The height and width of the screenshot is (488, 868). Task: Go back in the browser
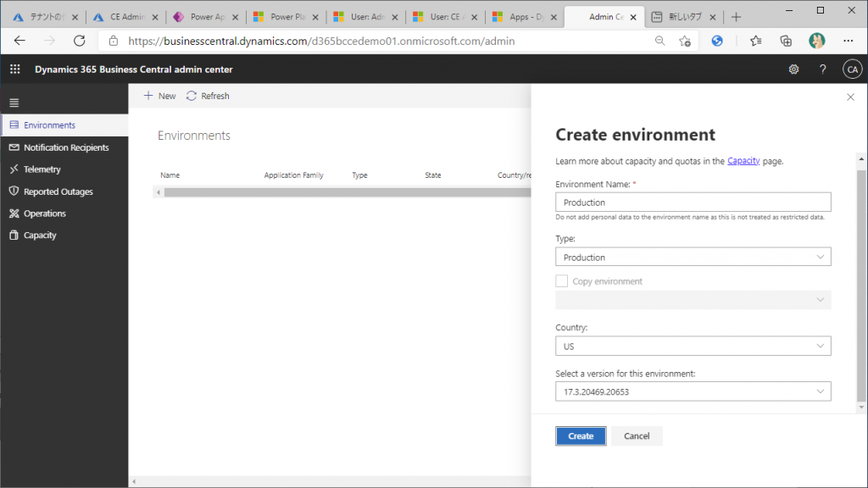click(x=20, y=41)
